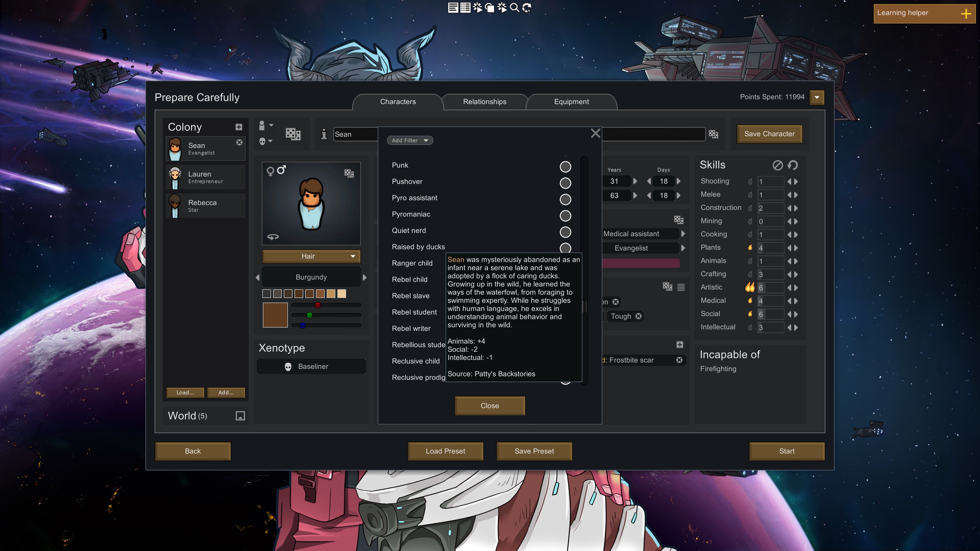Image resolution: width=980 pixels, height=551 pixels.
Task: Switch to the Characters tab
Action: click(x=398, y=102)
